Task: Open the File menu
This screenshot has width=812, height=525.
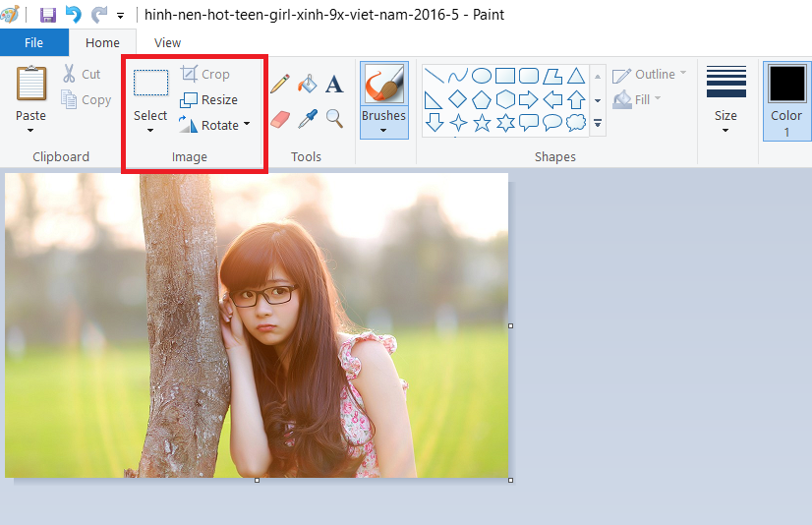Action: point(33,42)
